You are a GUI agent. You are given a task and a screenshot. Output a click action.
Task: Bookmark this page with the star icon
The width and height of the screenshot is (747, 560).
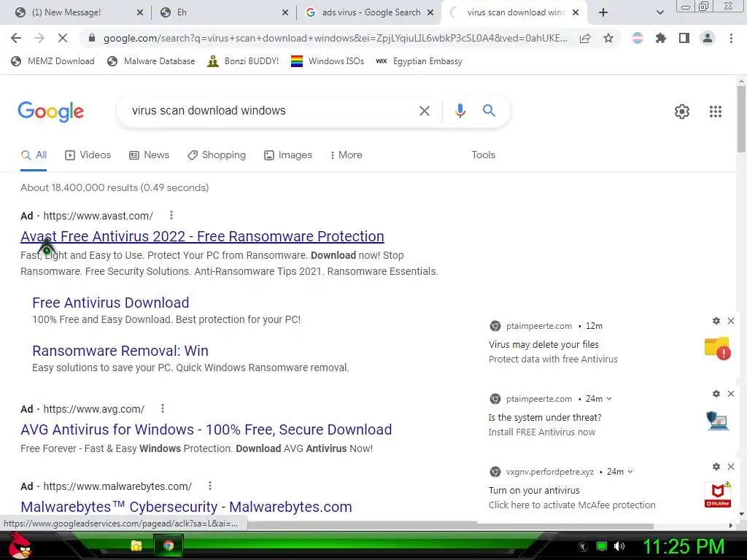click(608, 38)
